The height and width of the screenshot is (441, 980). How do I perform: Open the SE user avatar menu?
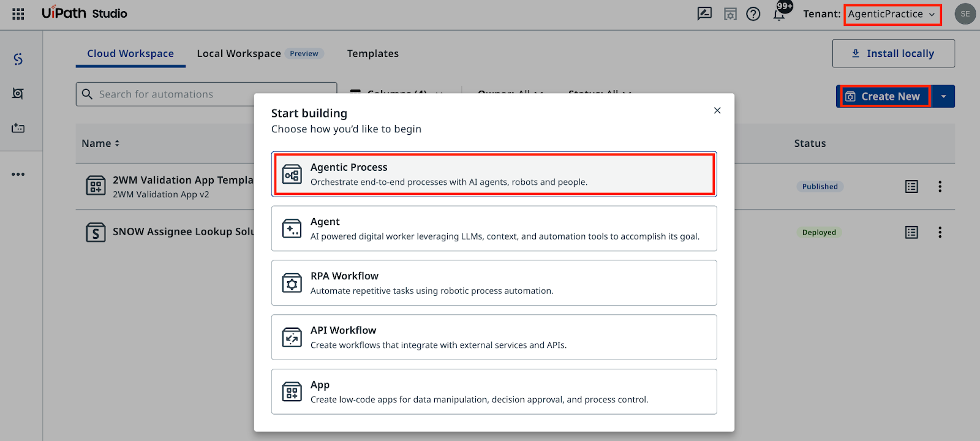coord(965,13)
